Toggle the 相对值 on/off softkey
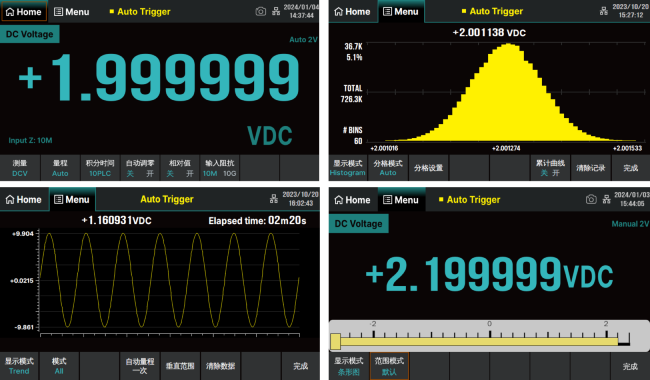The height and width of the screenshot is (380, 650). [x=180, y=168]
